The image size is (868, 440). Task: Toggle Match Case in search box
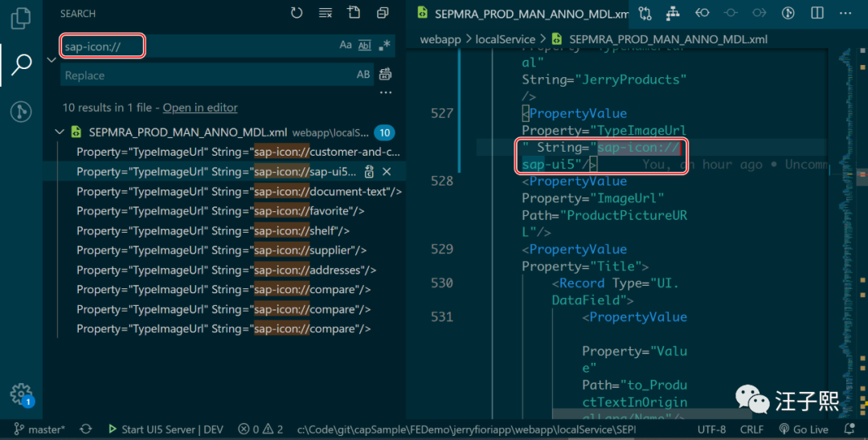[x=346, y=45]
